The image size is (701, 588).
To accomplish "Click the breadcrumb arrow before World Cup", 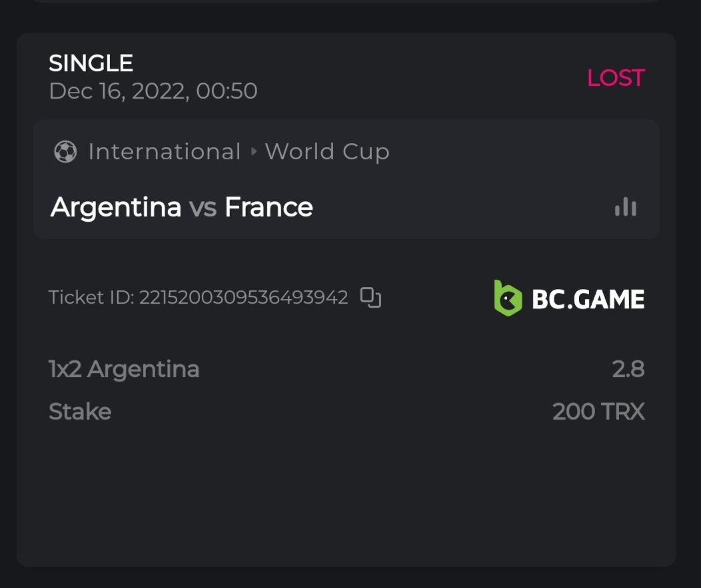I will pyautogui.click(x=253, y=152).
